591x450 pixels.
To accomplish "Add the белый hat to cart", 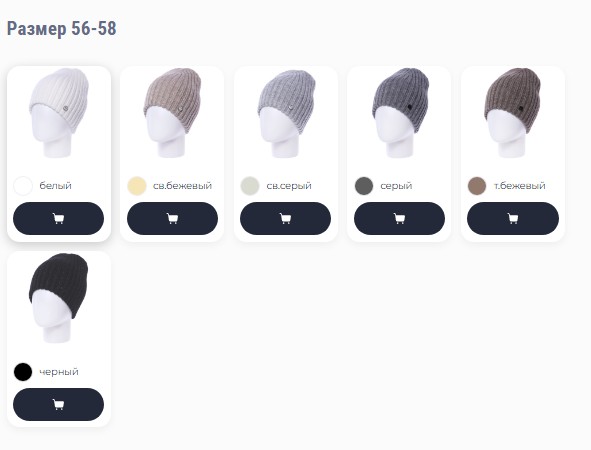I will click(x=58, y=218).
